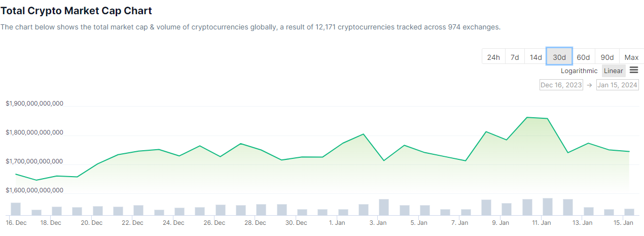This screenshot has width=644, height=236.
Task: Click the volume bar above 16. Dec
Action: [x=16, y=209]
